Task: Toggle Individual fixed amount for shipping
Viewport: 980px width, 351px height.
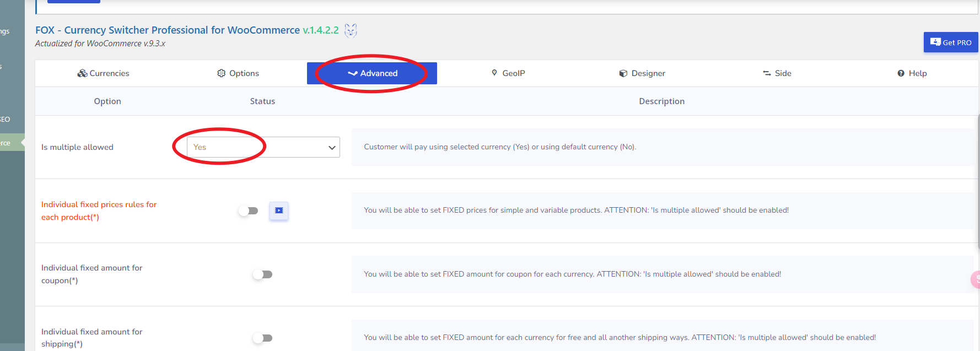Action: [x=263, y=338]
